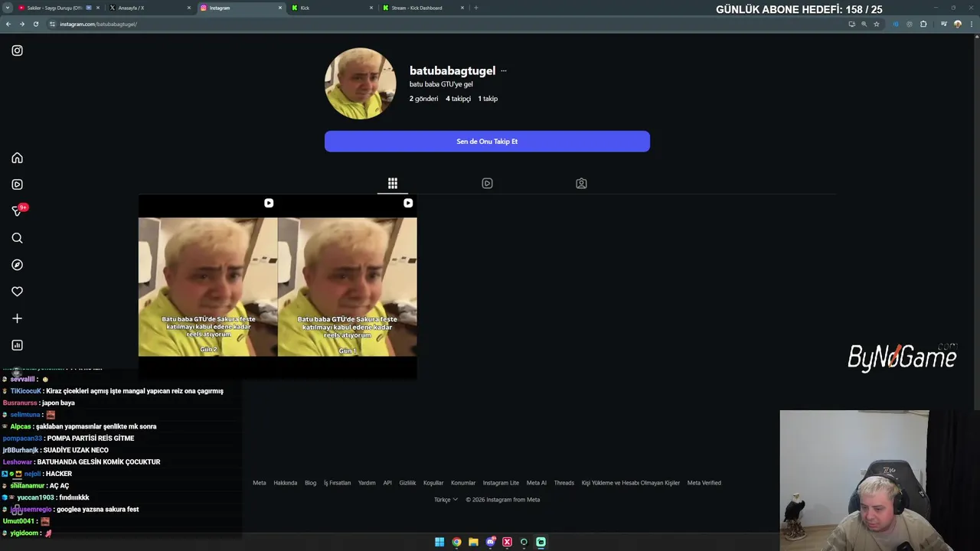Open the Gün 2 reel thumbnail
The width and height of the screenshot is (980, 551).
click(x=207, y=287)
